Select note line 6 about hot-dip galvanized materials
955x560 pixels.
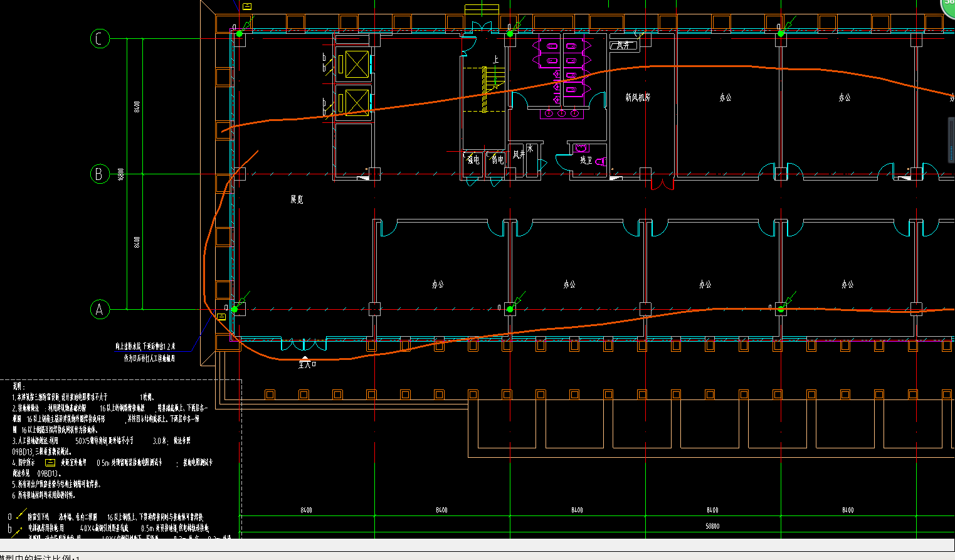coord(43,495)
